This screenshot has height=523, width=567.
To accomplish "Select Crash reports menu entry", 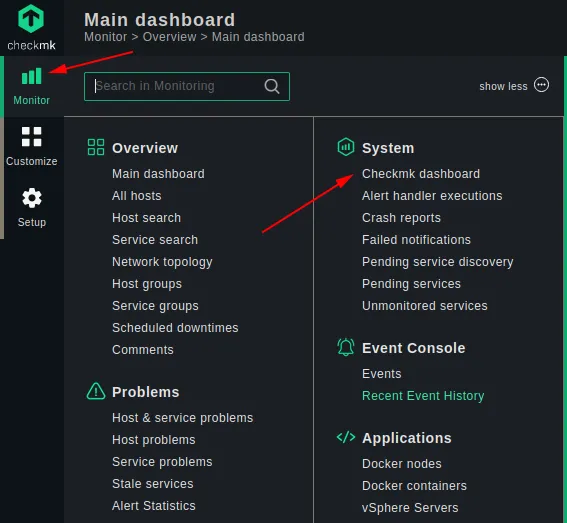I will (401, 218).
